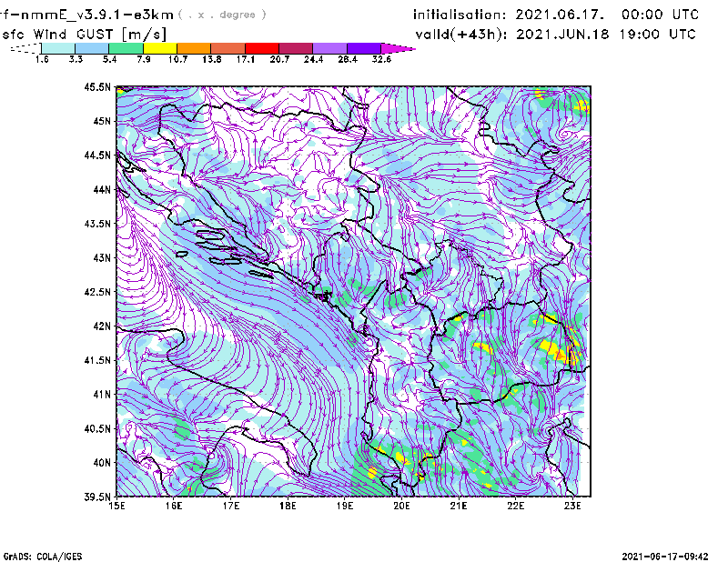
Task: Click the legend value "10.7"
Action: [177, 59]
